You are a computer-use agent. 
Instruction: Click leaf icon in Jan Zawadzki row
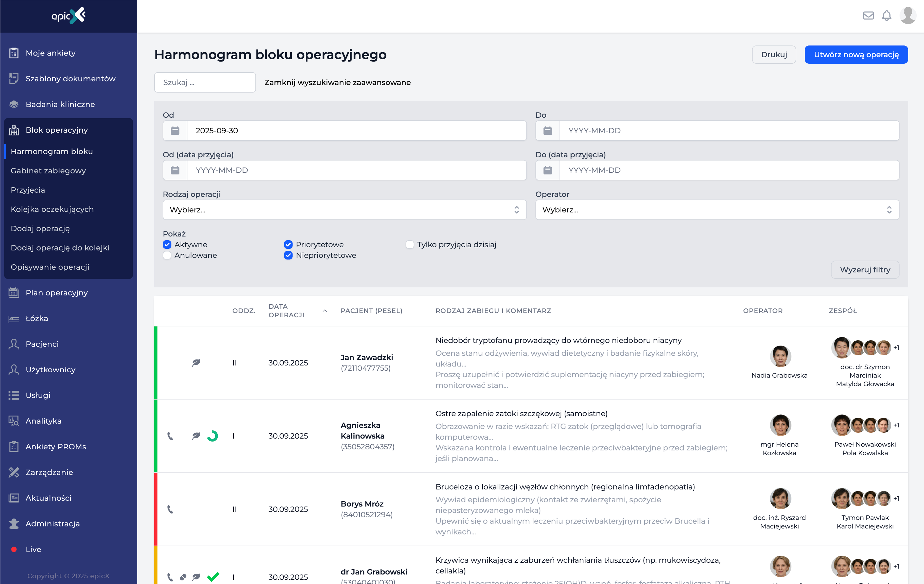pos(196,363)
